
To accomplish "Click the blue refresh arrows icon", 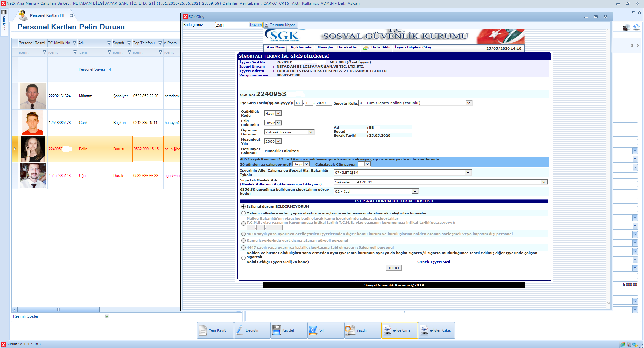I will (x=636, y=27).
